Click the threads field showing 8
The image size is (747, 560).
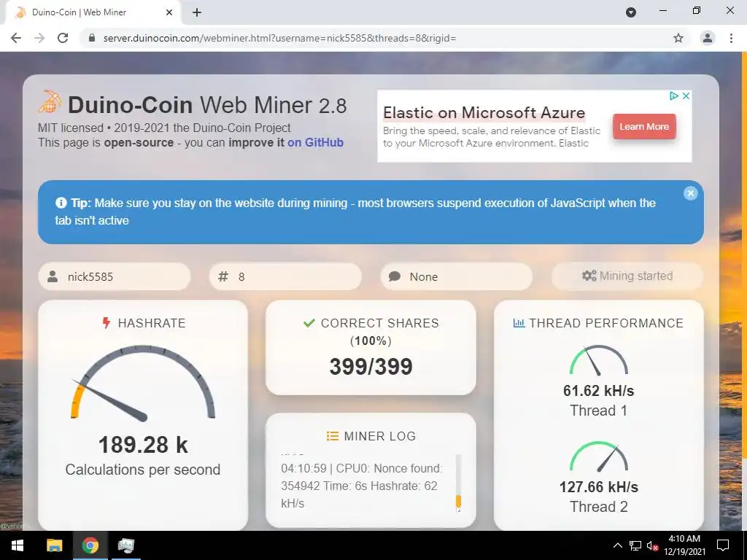click(x=285, y=276)
